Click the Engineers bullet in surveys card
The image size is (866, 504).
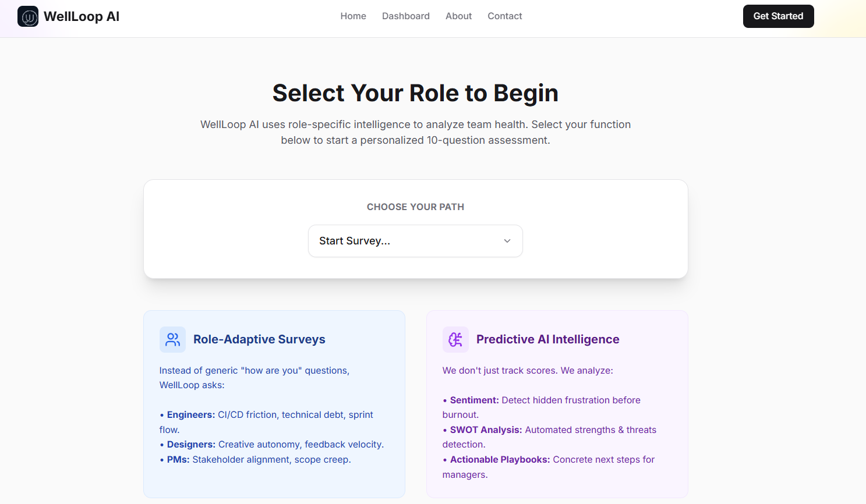coord(267,422)
